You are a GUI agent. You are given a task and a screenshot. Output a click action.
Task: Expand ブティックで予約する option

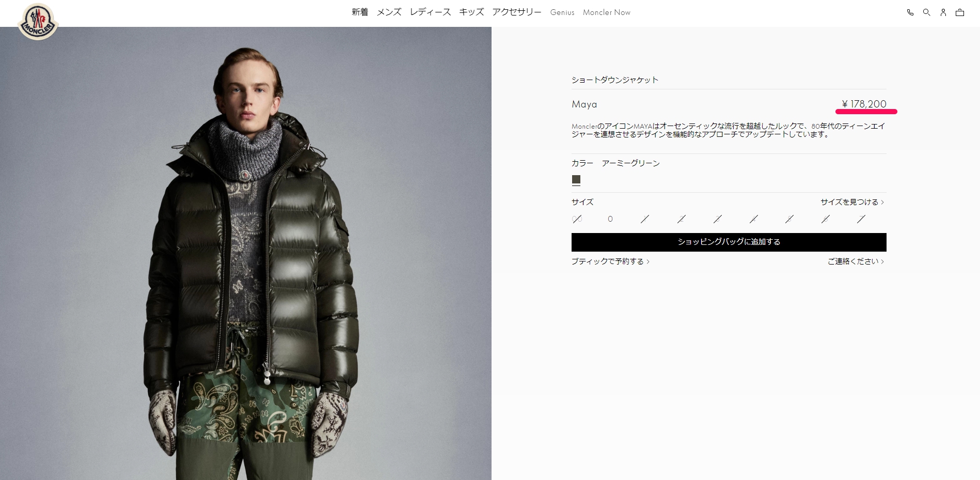point(610,261)
